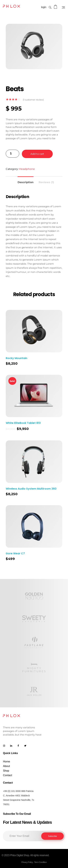The height and width of the screenshot is (868, 68).
Task: Open the White EliteBook Tablet 810 link
Action: (23, 423)
